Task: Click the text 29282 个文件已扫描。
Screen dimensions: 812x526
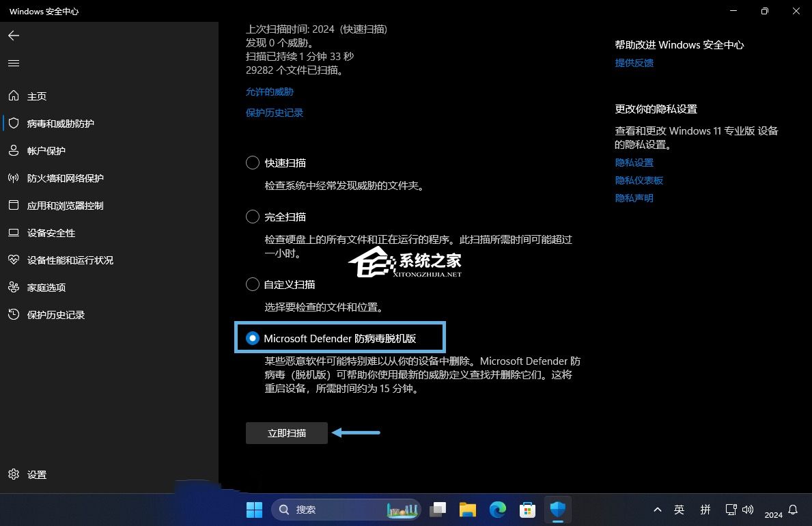Action: point(295,70)
